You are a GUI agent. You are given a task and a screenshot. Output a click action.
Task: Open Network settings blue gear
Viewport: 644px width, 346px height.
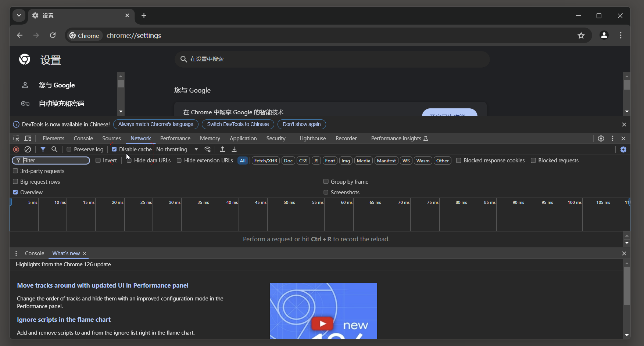623,149
